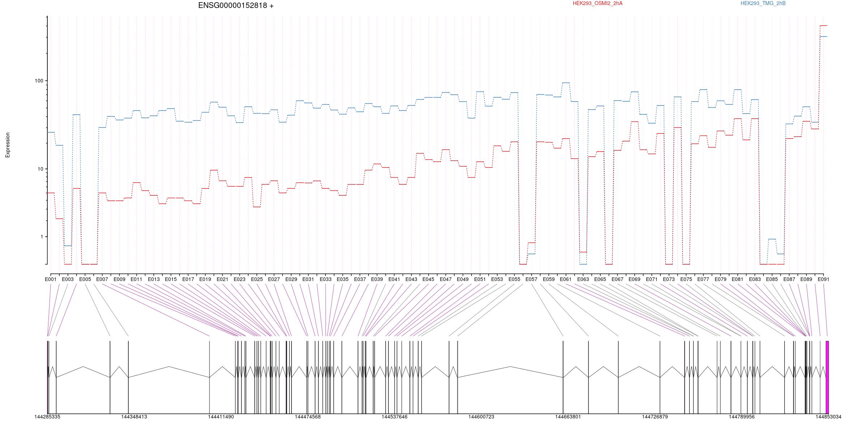Click exon label E003
This screenshot has width=868, height=434.
click(68, 279)
